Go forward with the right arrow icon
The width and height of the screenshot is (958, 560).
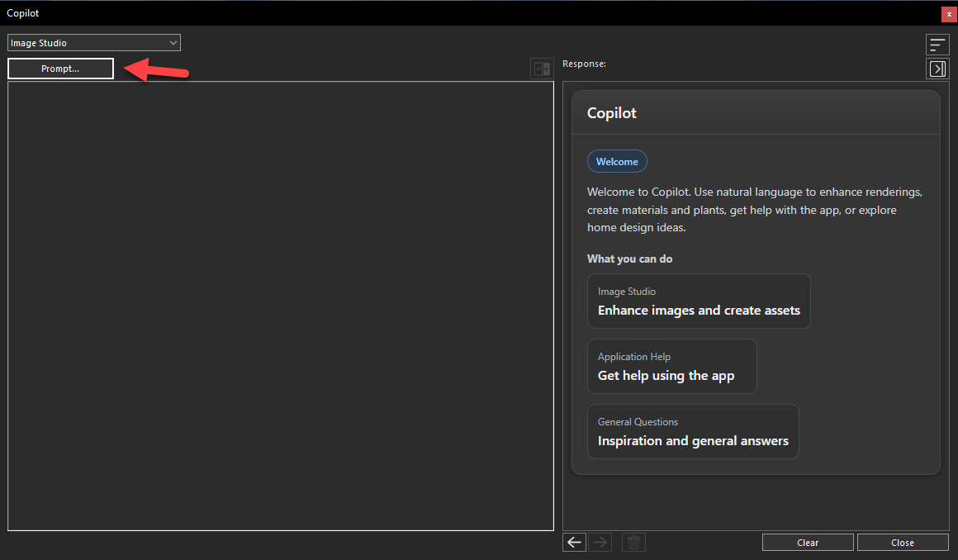pos(600,543)
